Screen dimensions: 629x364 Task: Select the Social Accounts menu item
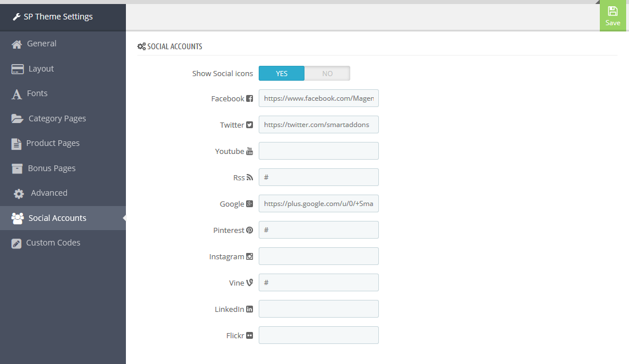click(63, 218)
